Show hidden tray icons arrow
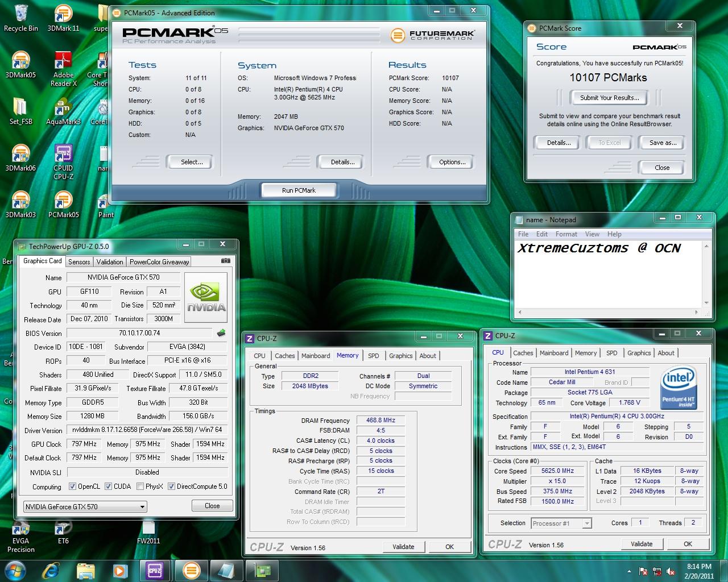The image size is (728, 582). pos(629,571)
